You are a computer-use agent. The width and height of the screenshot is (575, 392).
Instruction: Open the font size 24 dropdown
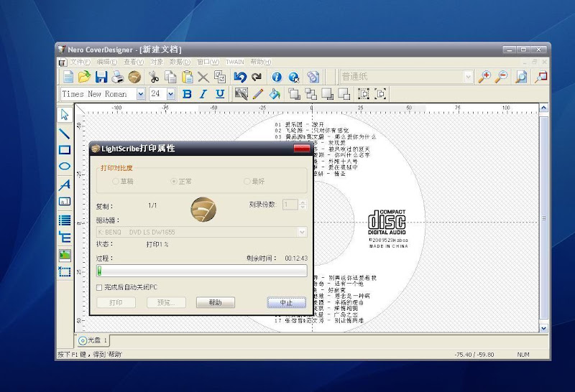coord(171,94)
